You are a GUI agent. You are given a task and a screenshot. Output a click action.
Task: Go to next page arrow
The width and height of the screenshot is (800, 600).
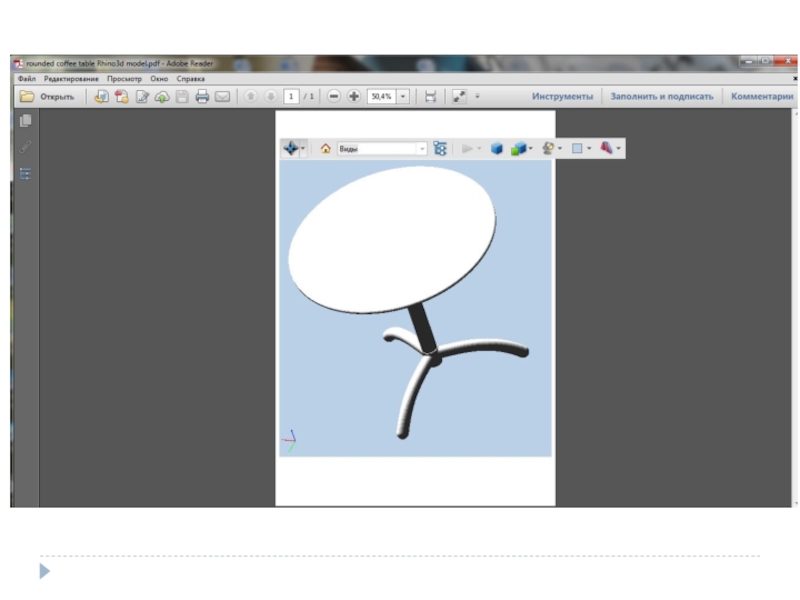point(270,96)
